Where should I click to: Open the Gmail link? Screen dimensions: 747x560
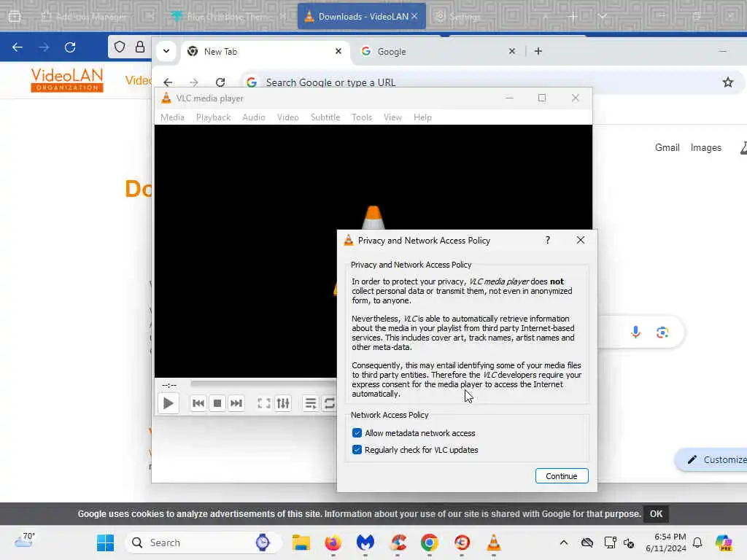click(x=667, y=147)
